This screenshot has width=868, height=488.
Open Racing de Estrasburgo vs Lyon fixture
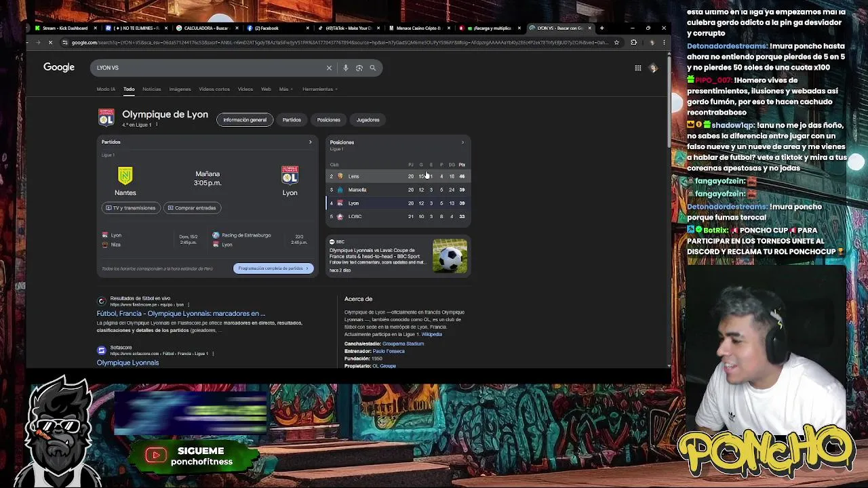261,240
